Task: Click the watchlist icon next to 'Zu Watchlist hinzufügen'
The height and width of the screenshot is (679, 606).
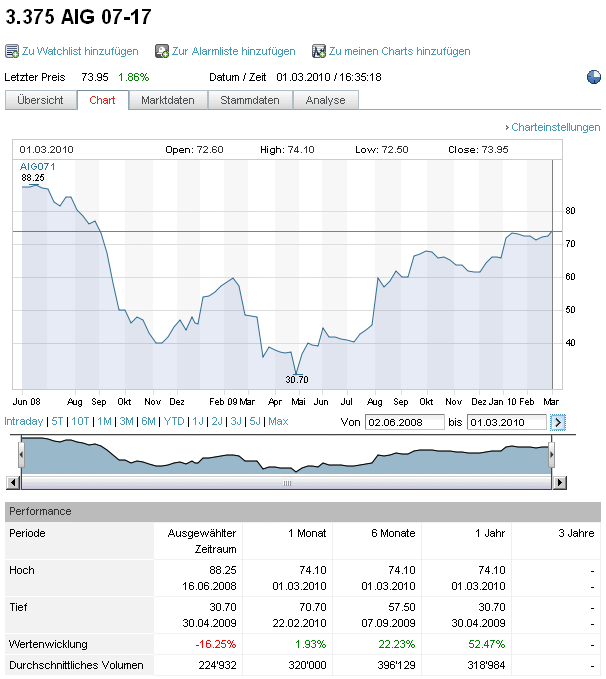Action: pos(12,51)
